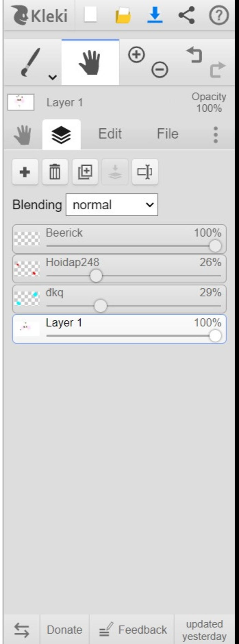Click the blue download/save image icon
239x644 pixels.
(155, 15)
